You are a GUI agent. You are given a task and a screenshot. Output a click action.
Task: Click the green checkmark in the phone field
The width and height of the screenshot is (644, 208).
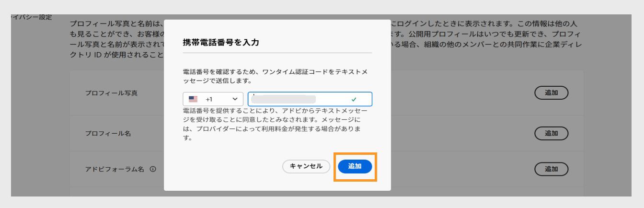354,99
